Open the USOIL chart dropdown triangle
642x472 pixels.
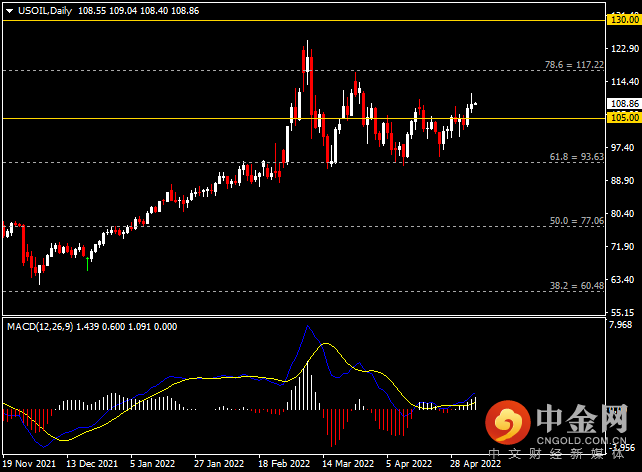tap(10, 11)
